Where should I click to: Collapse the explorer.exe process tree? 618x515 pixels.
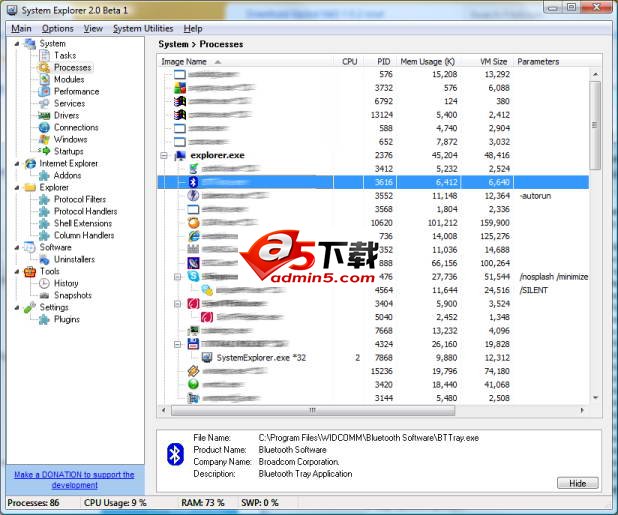tap(164, 156)
